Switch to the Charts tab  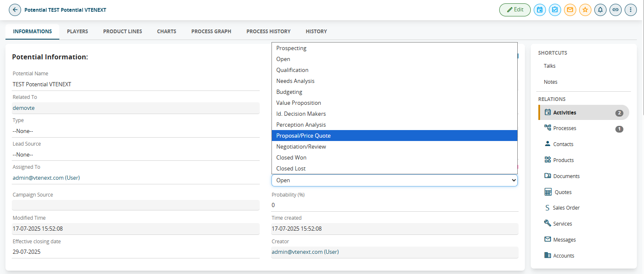pos(167,32)
